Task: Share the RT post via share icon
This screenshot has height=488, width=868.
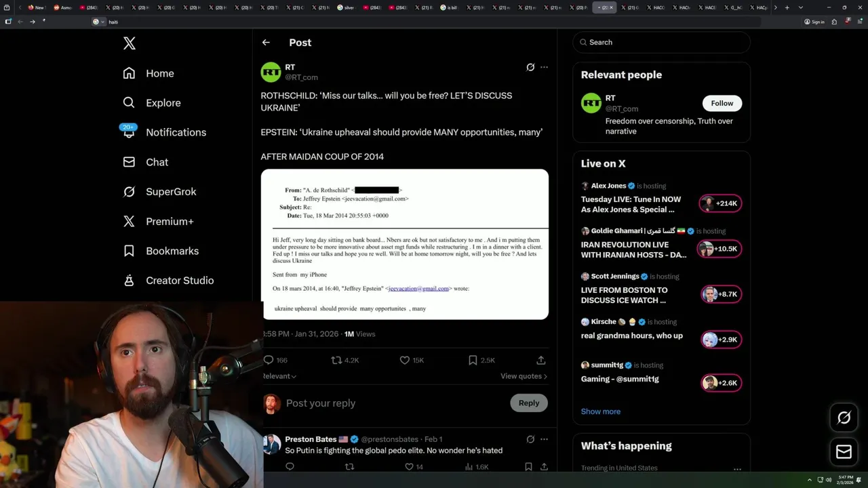Action: pos(541,360)
